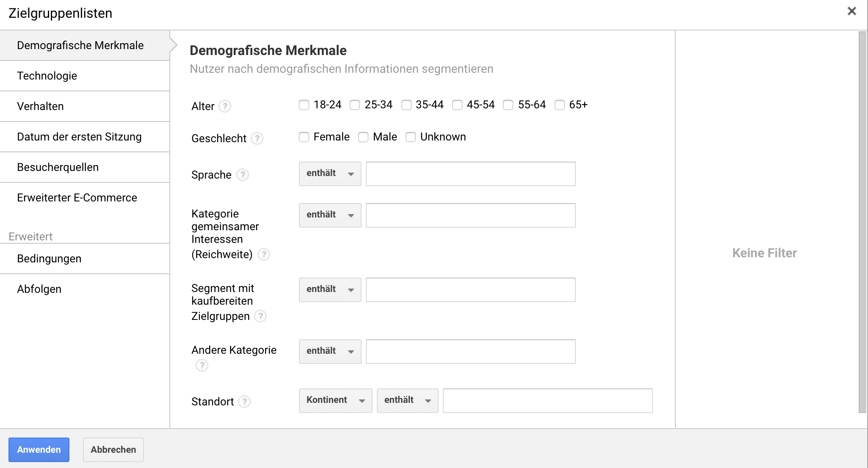Tick the Female gender checkbox
This screenshot has width=868, height=468.
[x=304, y=137]
